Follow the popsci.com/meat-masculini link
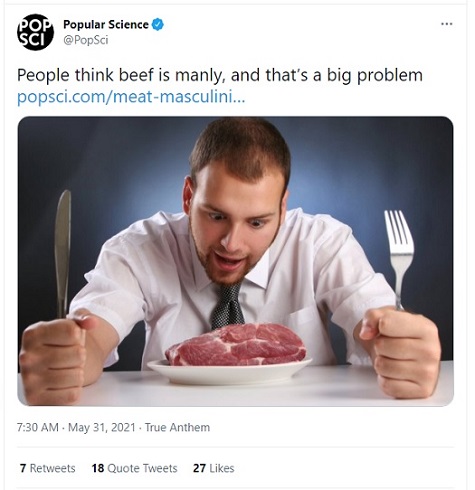 pos(131,97)
